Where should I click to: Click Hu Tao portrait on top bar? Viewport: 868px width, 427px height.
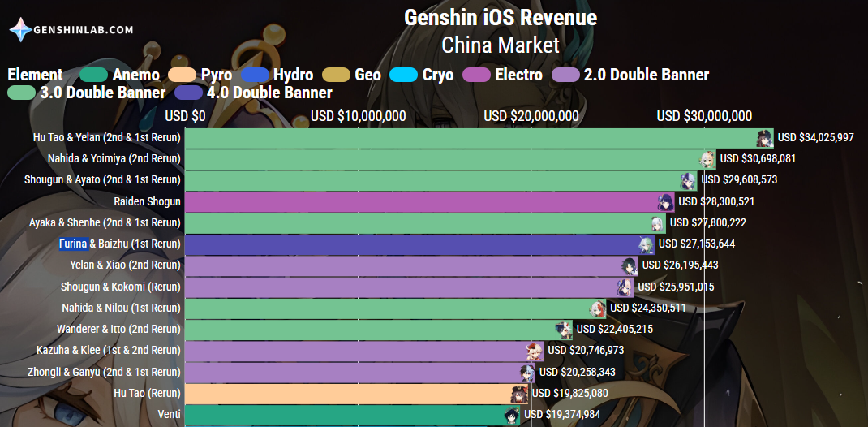click(x=765, y=139)
